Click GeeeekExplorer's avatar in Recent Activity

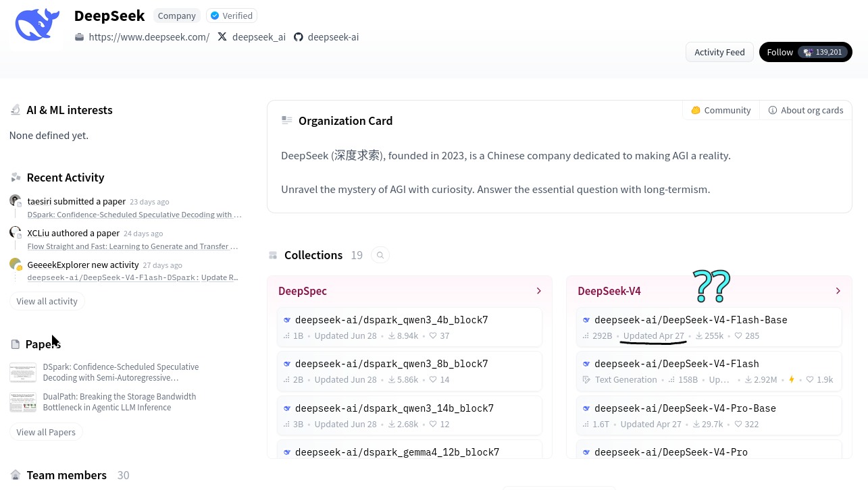(16, 264)
